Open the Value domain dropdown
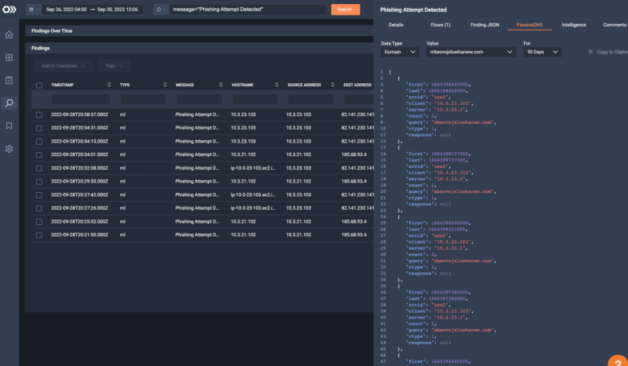 click(471, 52)
